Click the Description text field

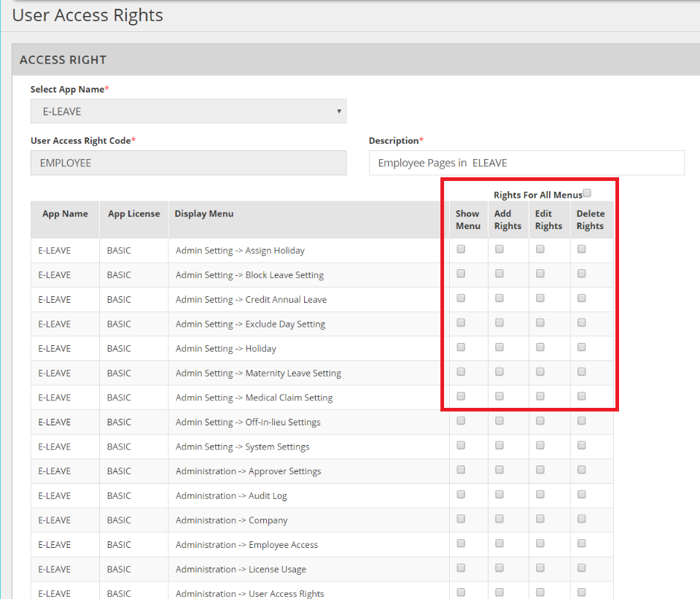click(526, 163)
